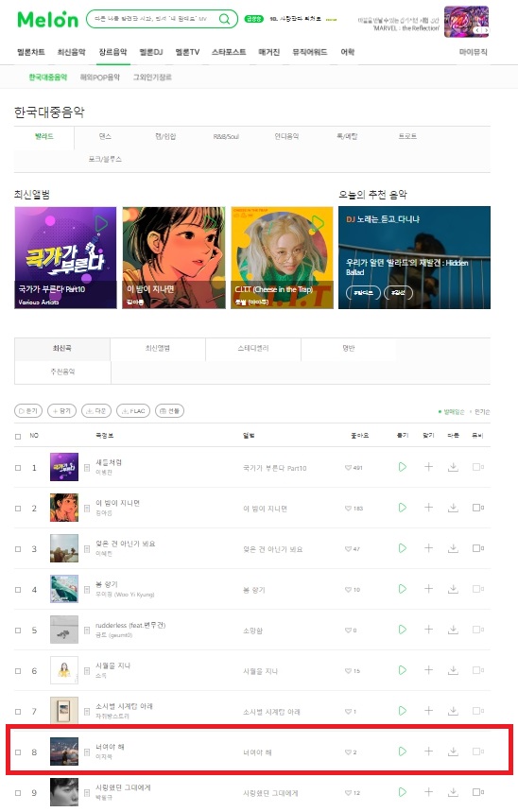Tick the checkbox for track 1
The image size is (518, 812).
click(x=18, y=468)
